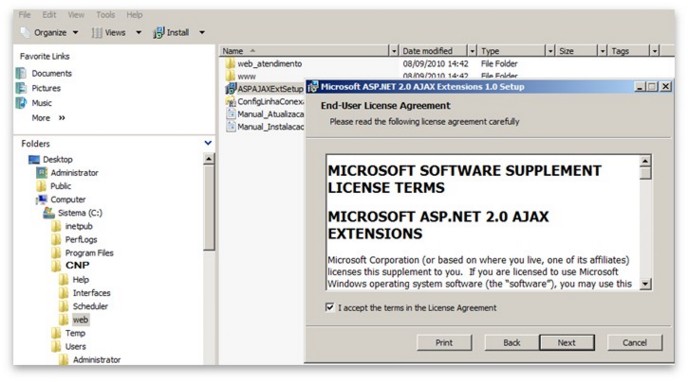Expand More favorite links
688x382 pixels.
pos(48,118)
